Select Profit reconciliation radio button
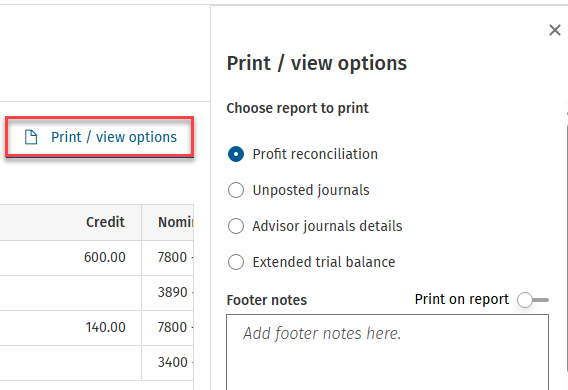568x390 pixels. click(x=236, y=154)
